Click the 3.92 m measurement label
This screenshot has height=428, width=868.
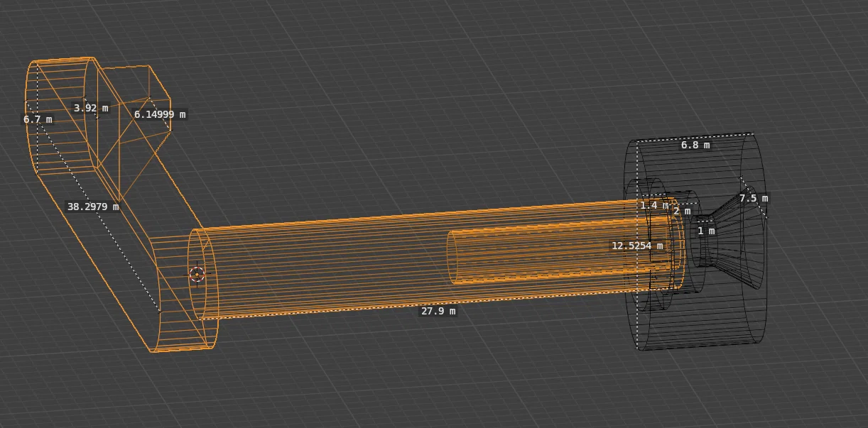[x=91, y=108]
